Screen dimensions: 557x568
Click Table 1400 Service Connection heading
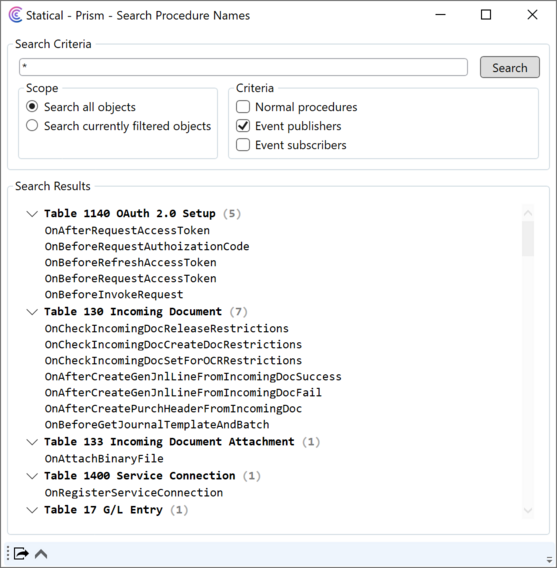click(139, 476)
